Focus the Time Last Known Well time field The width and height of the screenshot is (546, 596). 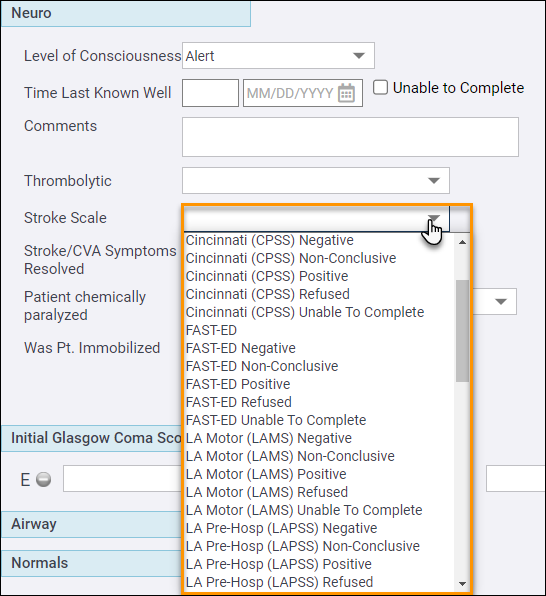pyautogui.click(x=210, y=93)
